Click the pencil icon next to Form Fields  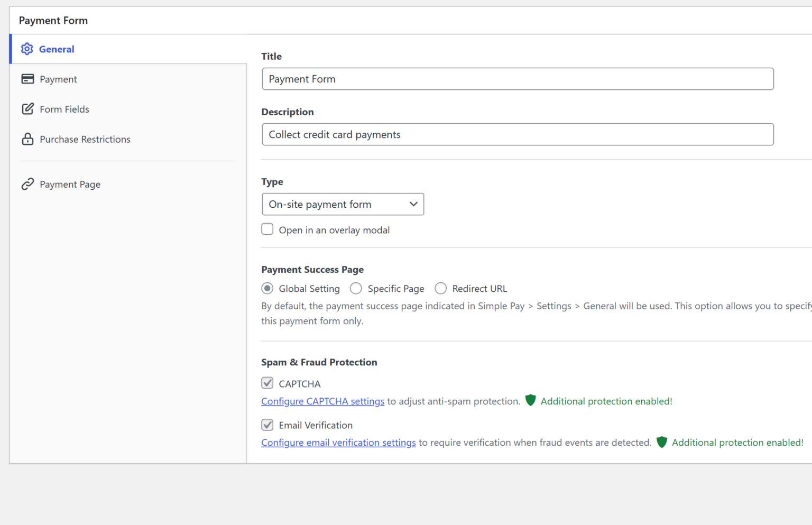coord(27,109)
